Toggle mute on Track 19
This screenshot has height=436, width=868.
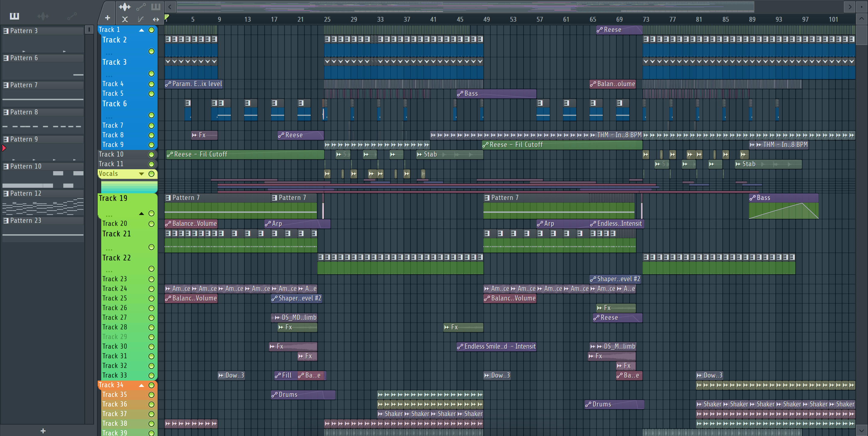pos(152,213)
